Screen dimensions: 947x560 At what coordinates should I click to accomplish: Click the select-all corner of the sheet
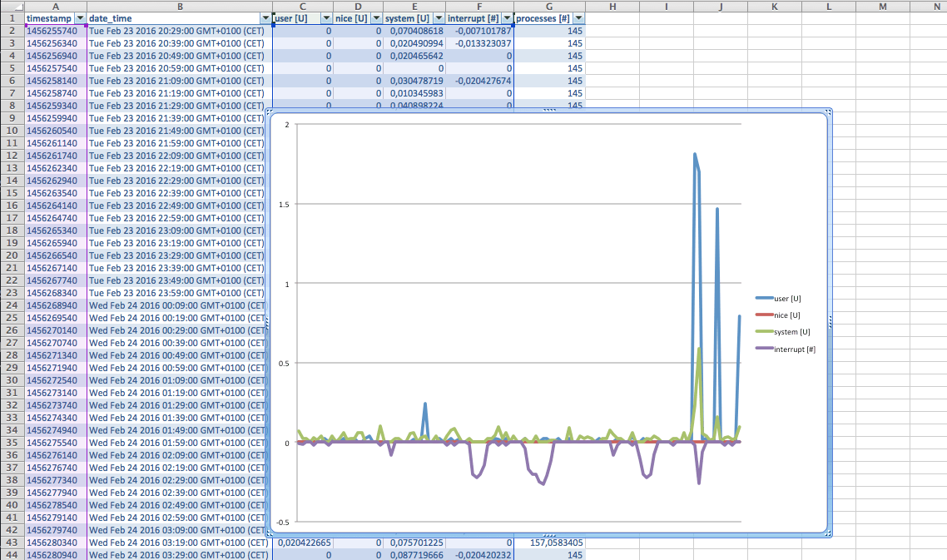12,6
